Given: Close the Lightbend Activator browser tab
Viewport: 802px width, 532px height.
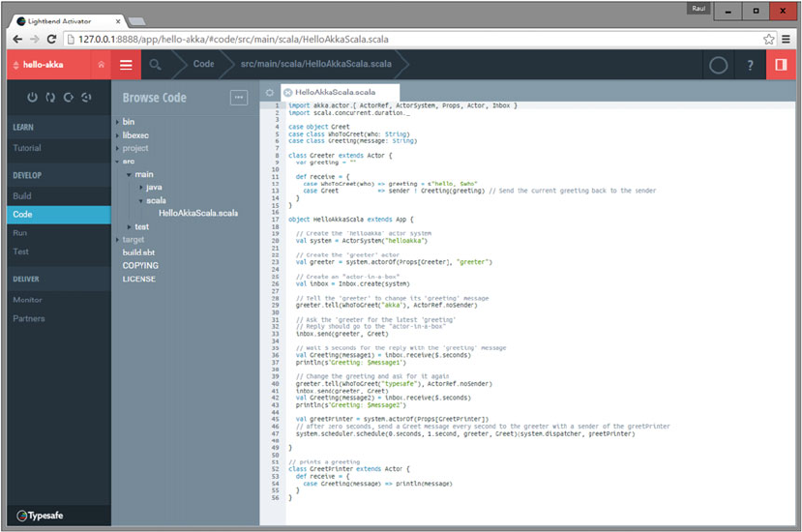Looking at the screenshot, I should [118, 21].
